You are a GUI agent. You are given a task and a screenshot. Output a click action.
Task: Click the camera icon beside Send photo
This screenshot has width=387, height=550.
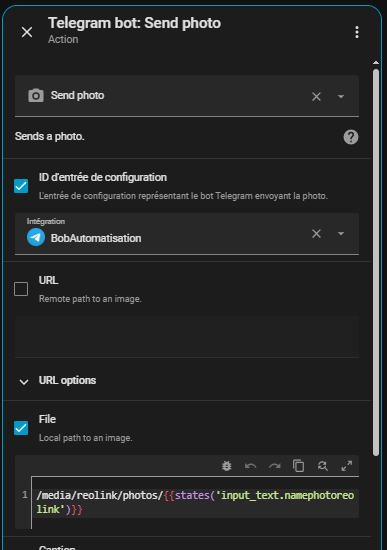36,95
